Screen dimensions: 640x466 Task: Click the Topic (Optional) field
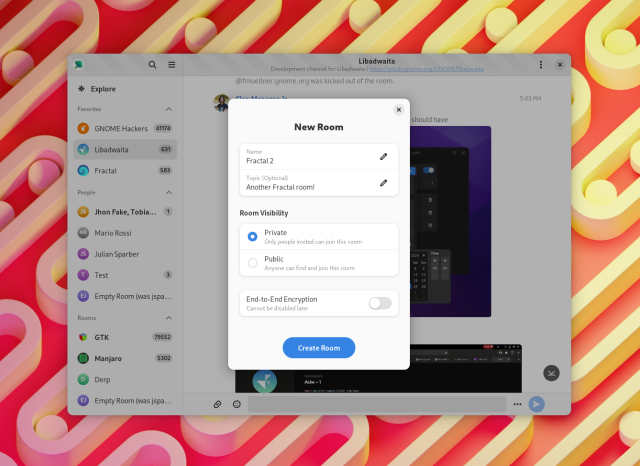point(319,183)
